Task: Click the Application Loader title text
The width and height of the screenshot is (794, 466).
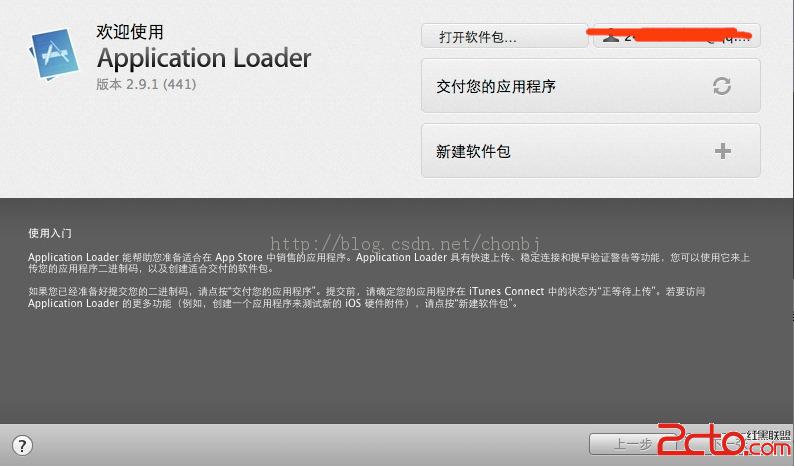Action: click(x=204, y=58)
